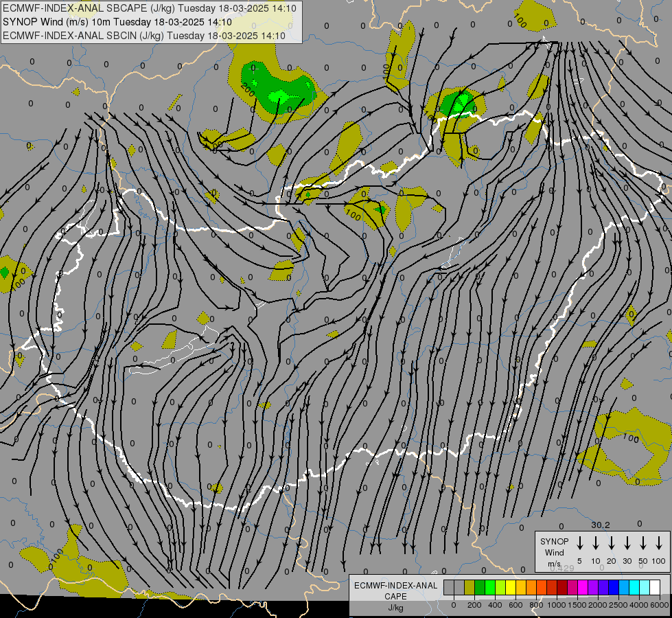Image resolution: width=672 pixels, height=618 pixels.
Task: Click the 200 contour label on map
Action: [x=248, y=89]
